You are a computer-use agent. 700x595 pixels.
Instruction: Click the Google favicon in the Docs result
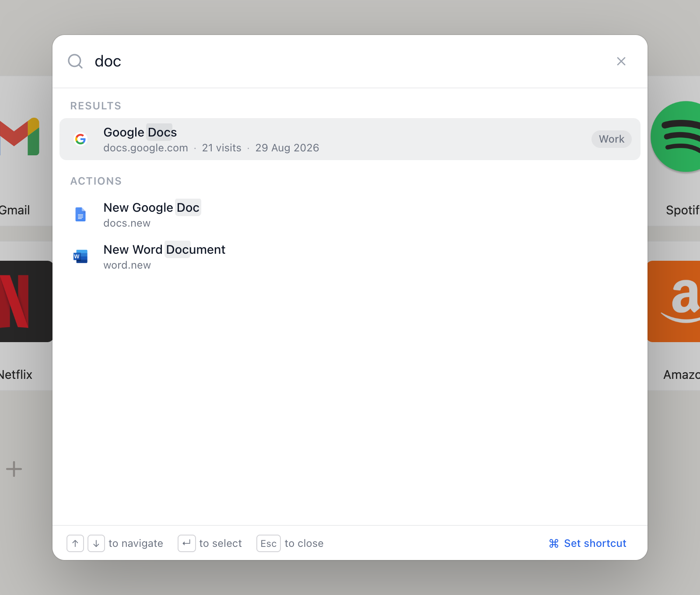(80, 139)
